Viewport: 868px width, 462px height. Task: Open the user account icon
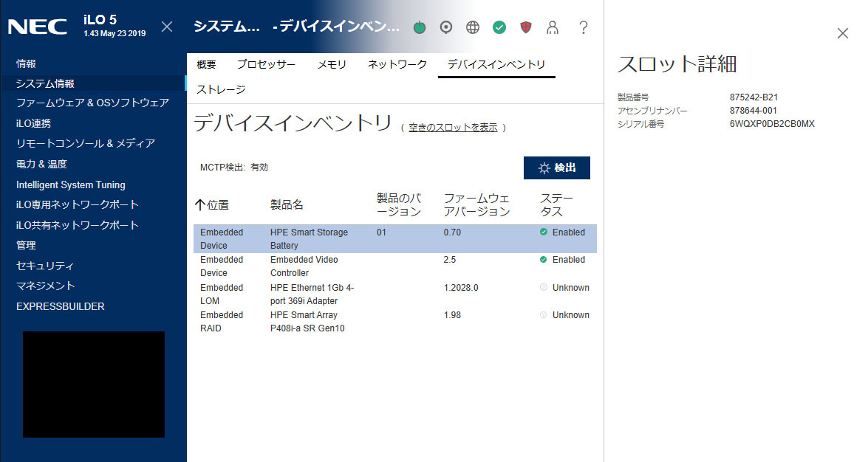[x=553, y=27]
